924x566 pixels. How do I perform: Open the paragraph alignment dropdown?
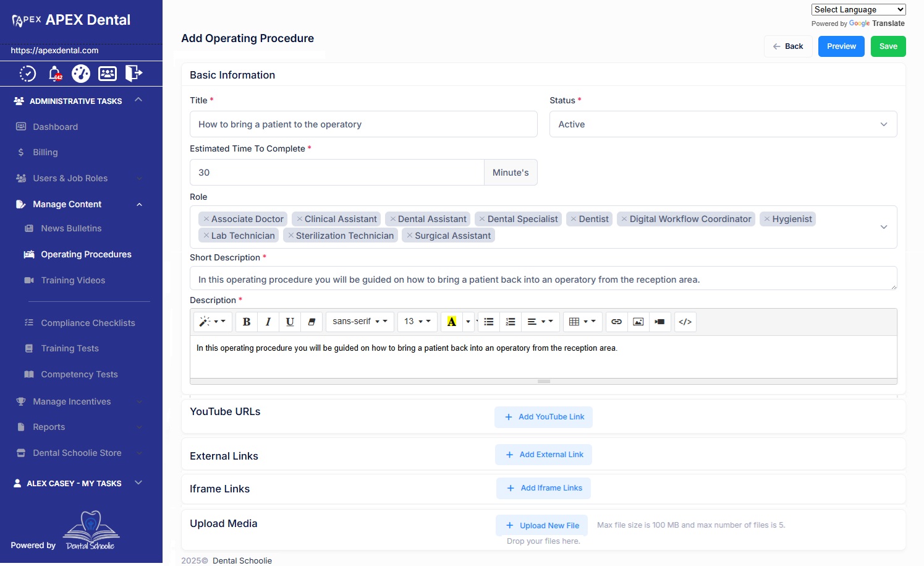click(x=540, y=322)
